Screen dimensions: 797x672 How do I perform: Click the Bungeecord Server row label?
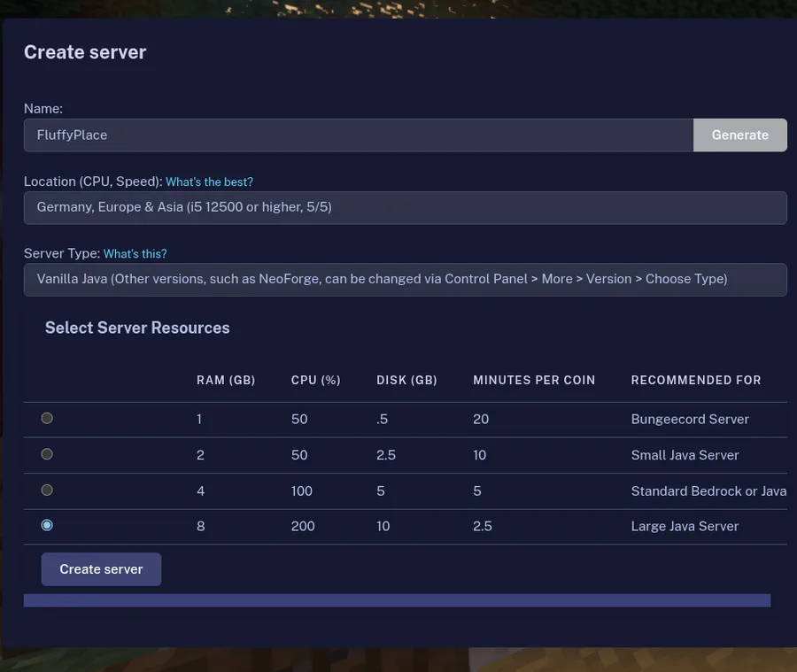click(690, 419)
